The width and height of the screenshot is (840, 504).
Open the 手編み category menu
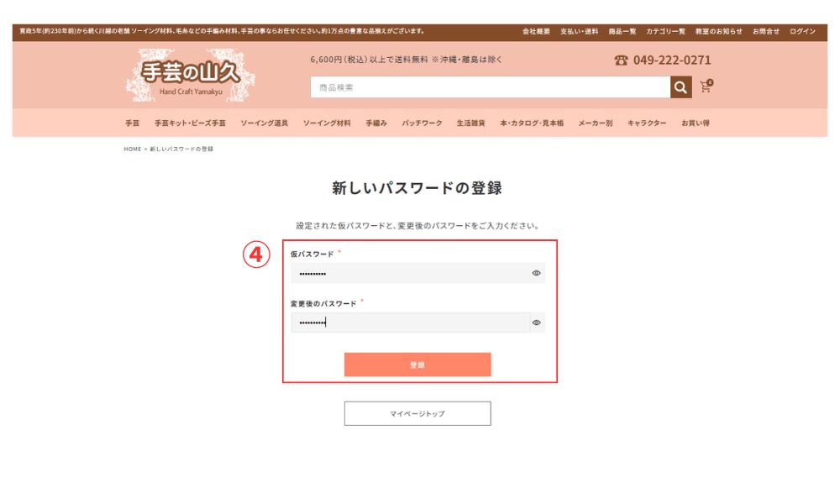(x=376, y=123)
